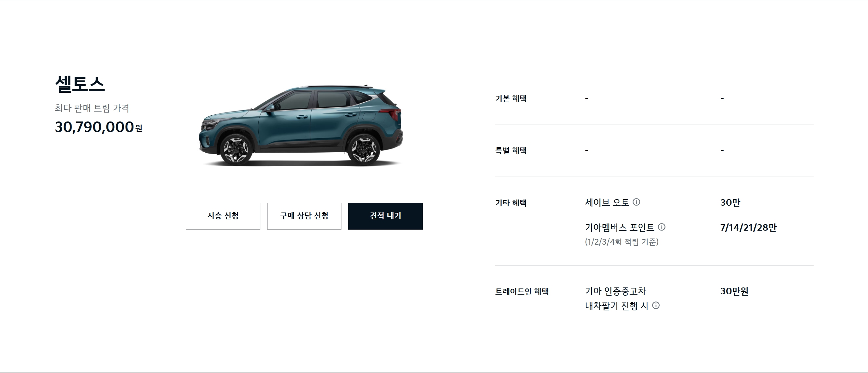Click the 7/14/21/28만 points value
The image size is (868, 373).
tap(749, 228)
